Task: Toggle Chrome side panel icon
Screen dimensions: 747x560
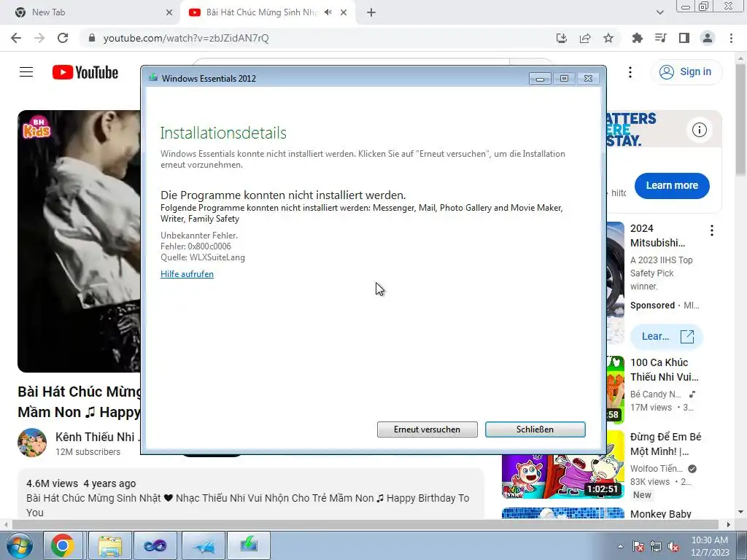Action: click(684, 38)
